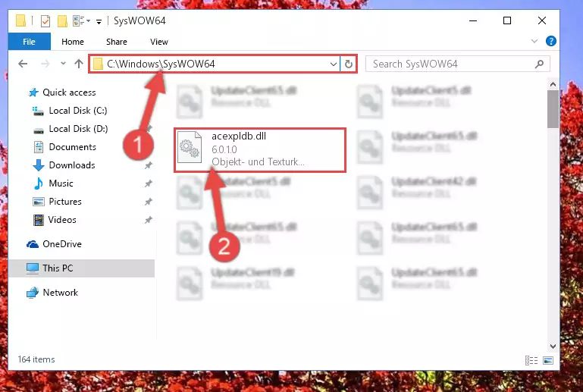Click the search magnifier icon
This screenshot has width=583, height=392.
click(539, 64)
